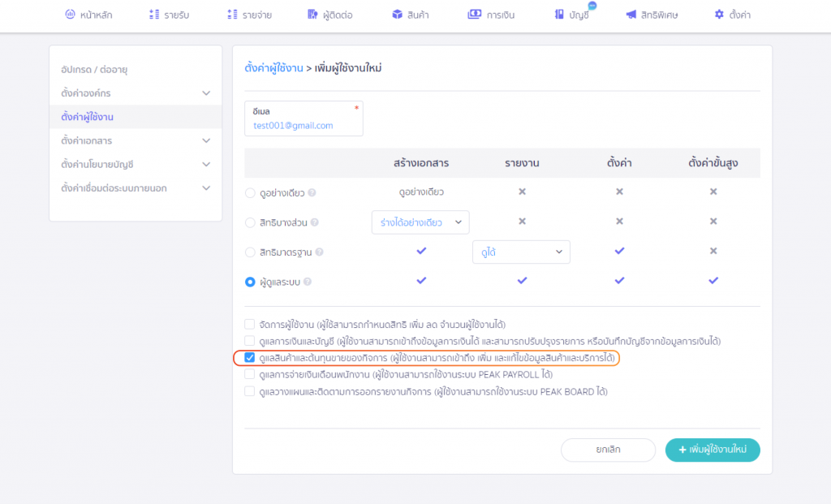Follow the ตั้งค่าผู้ใช้งาน breadcrumb link
Image resolution: width=831 pixels, height=504 pixels.
[274, 68]
